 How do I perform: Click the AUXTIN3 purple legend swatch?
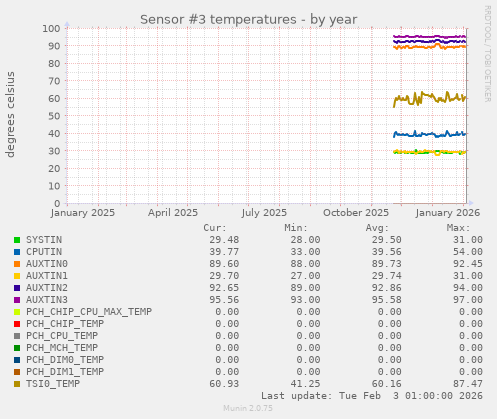17,300
